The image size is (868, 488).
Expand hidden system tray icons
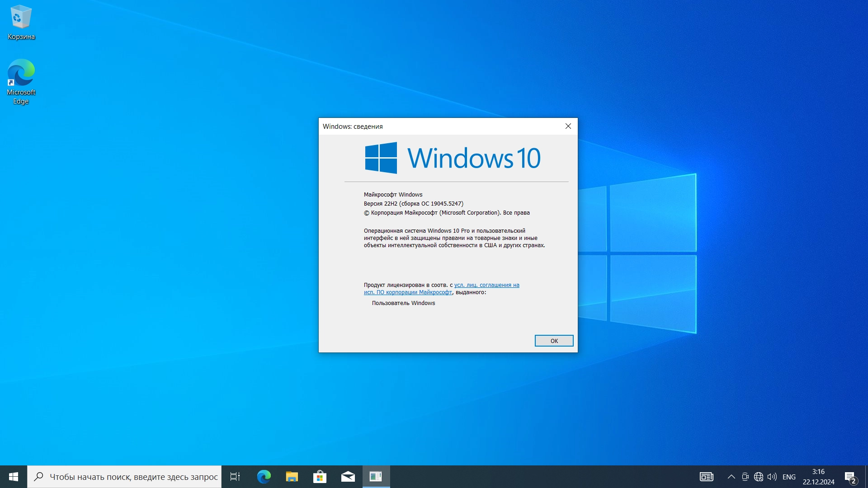click(x=731, y=477)
